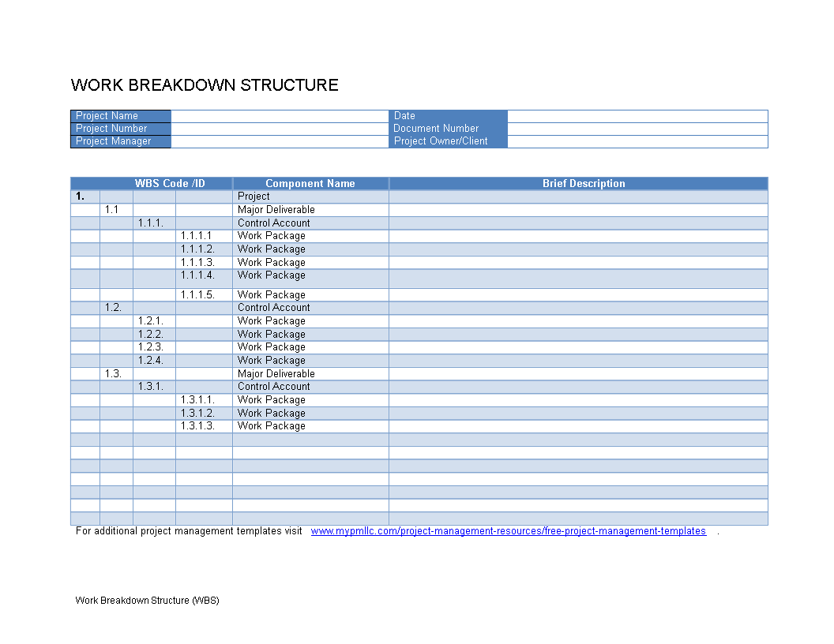This screenshot has height=644, width=834.
Task: Select Work Package in row 1.1.1.5.
Action: tap(310, 295)
